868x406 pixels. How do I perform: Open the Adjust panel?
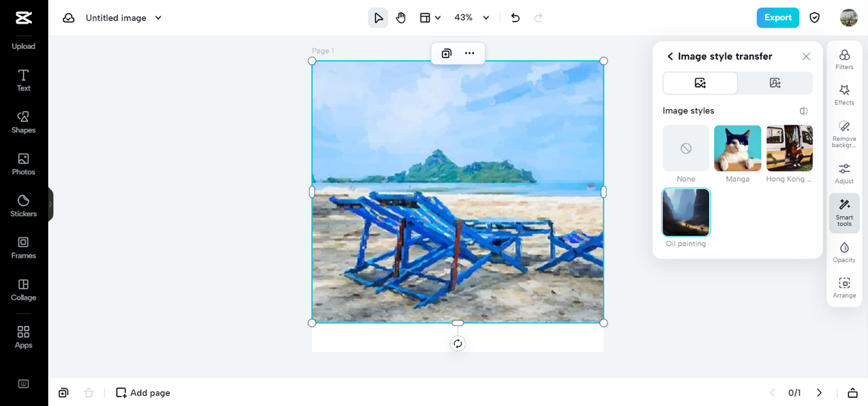844,174
